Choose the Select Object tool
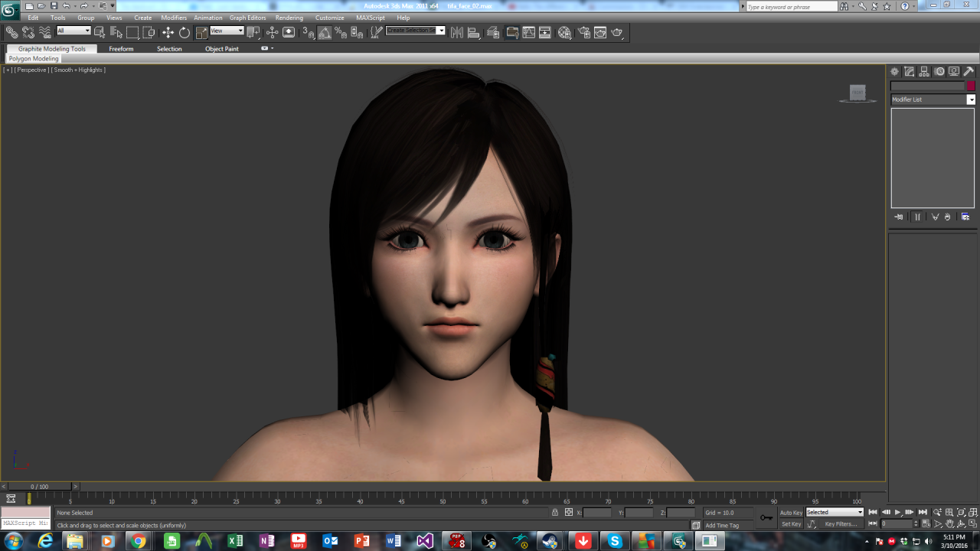The height and width of the screenshot is (551, 980). 100,32
